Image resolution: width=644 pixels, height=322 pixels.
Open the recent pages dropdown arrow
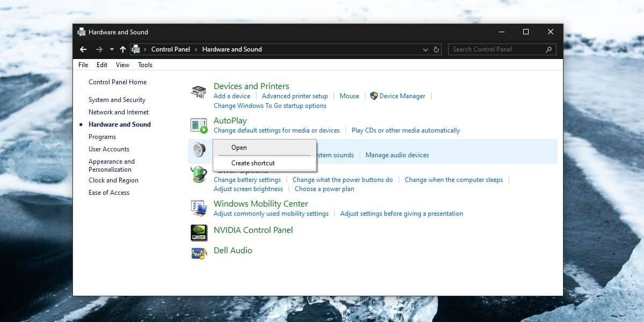111,49
